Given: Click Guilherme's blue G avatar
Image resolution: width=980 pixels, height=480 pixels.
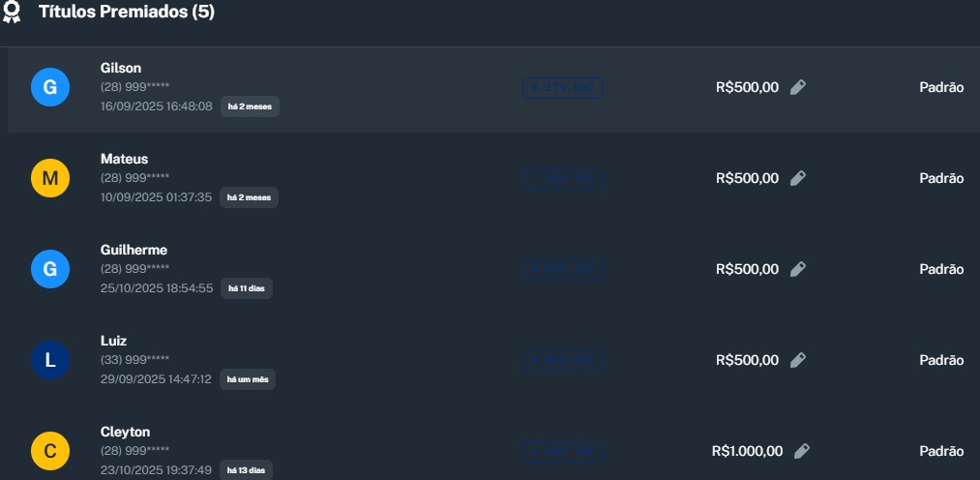Looking at the screenshot, I should [x=50, y=269].
